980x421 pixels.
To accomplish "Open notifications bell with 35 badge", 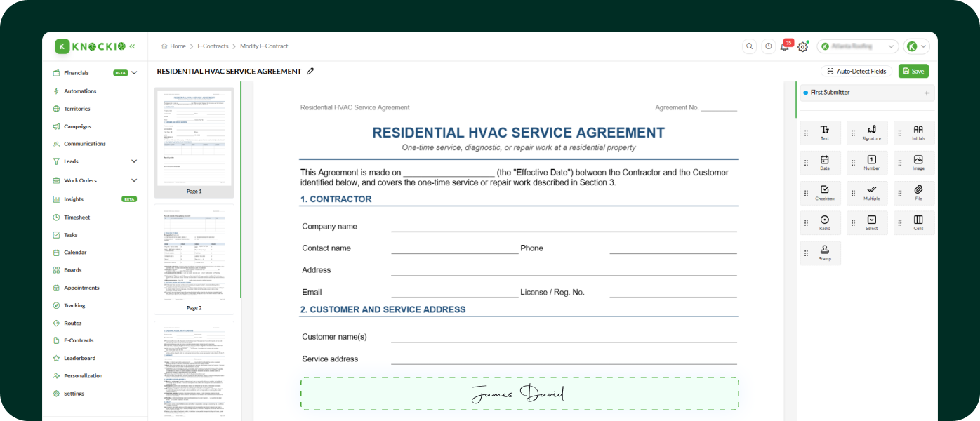I will click(786, 46).
